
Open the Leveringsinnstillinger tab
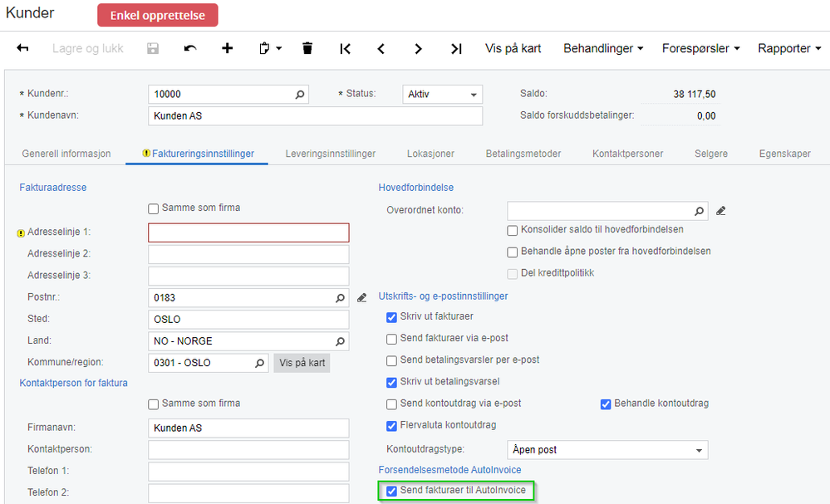tap(331, 154)
